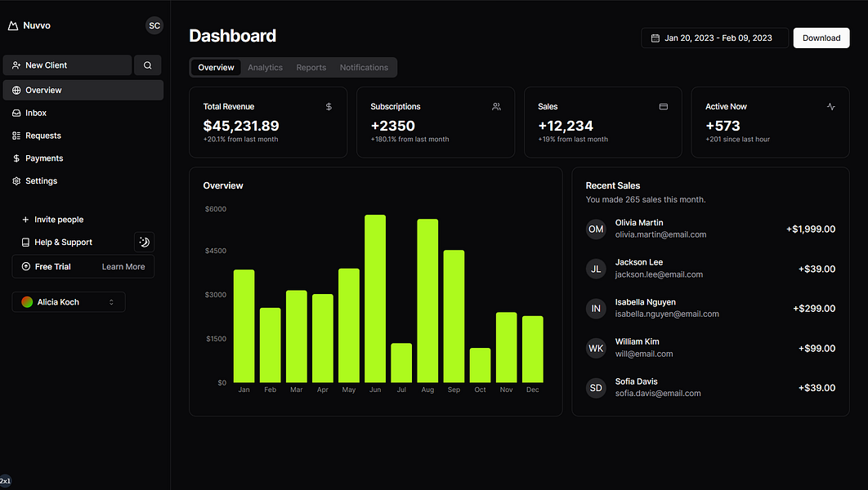Click the Learn More link
Screen dimensions: 868x490
click(123, 266)
